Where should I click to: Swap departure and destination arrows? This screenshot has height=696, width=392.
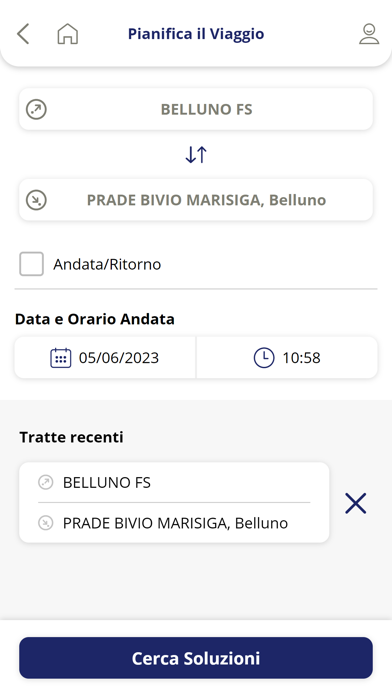[196, 154]
